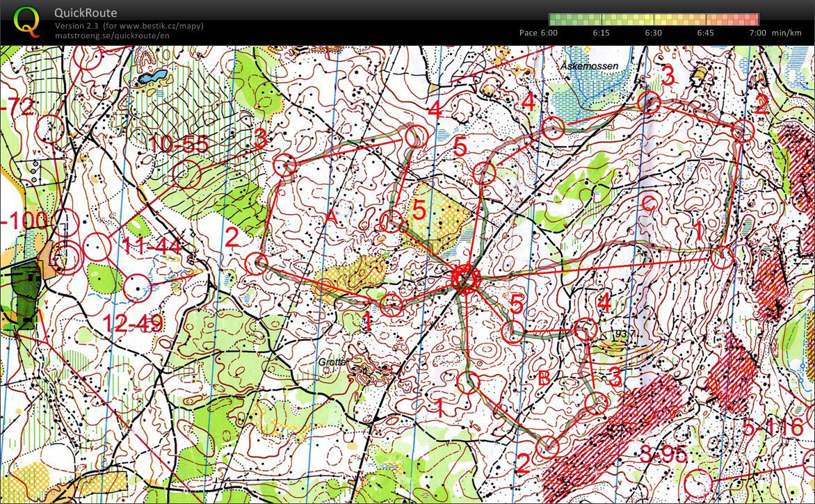Click the "Äskemossen" place name on map
Screen dimensions: 815x504
click(x=590, y=66)
